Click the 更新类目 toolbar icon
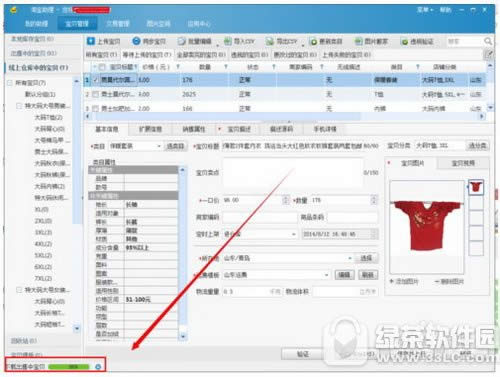The width and height of the screenshot is (500, 377). click(313, 41)
